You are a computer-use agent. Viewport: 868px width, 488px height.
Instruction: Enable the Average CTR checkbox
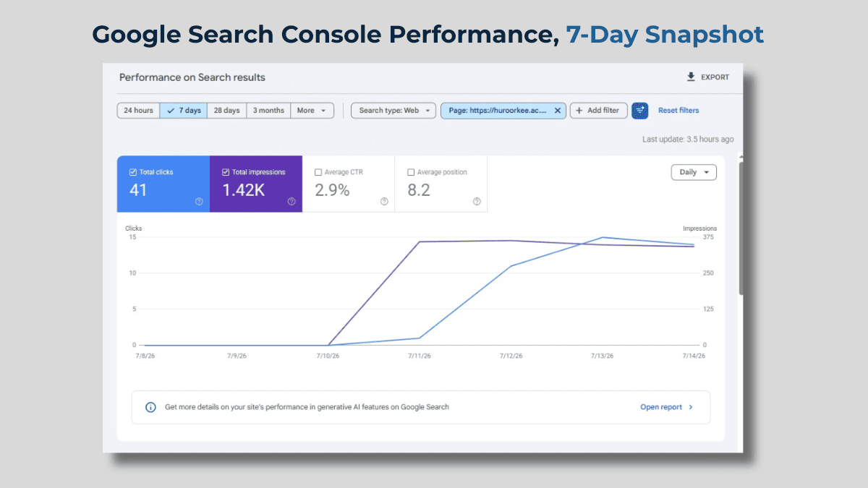[318, 172]
